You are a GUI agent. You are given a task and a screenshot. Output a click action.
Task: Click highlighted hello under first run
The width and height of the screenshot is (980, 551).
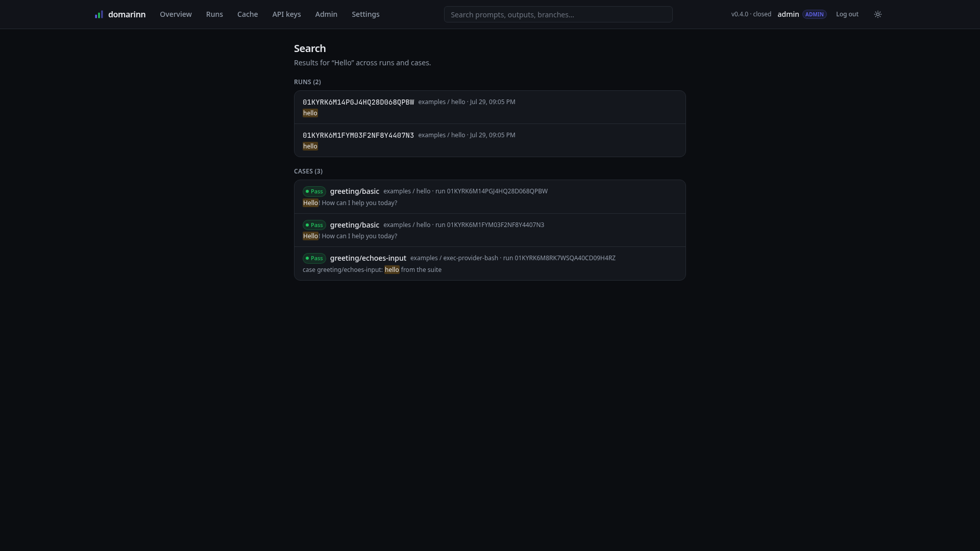coord(310,113)
